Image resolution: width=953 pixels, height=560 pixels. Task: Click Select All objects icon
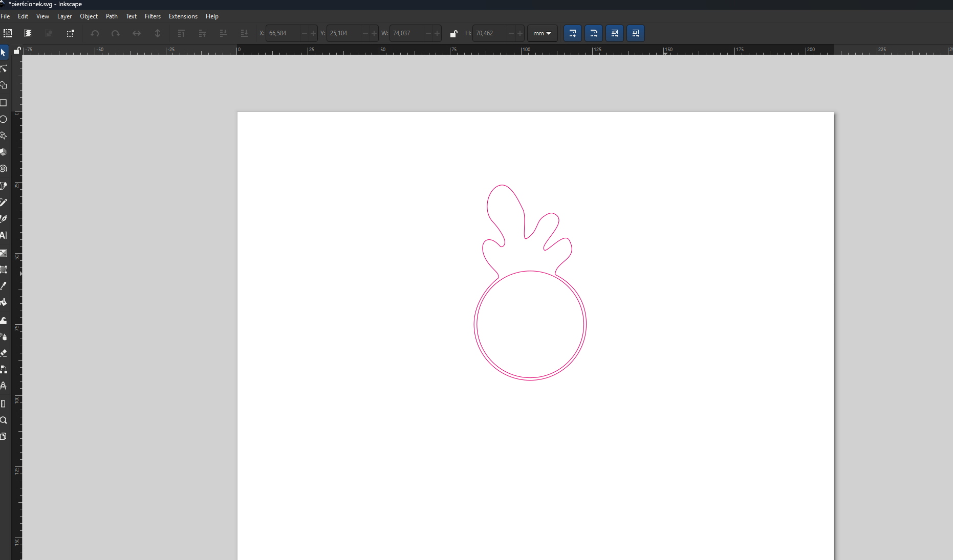pos(8,33)
